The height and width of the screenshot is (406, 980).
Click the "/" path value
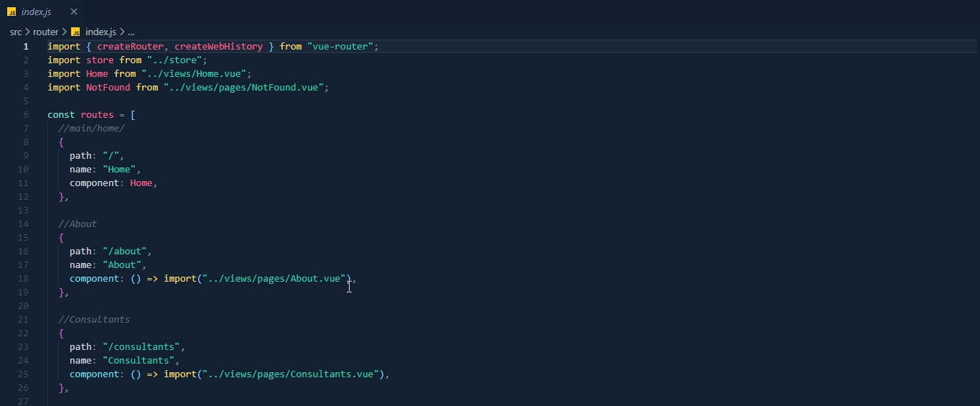pos(111,155)
